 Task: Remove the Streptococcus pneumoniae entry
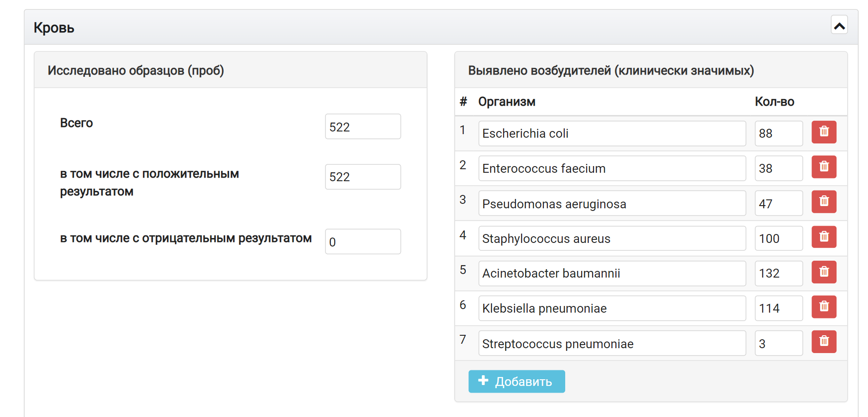tap(824, 342)
